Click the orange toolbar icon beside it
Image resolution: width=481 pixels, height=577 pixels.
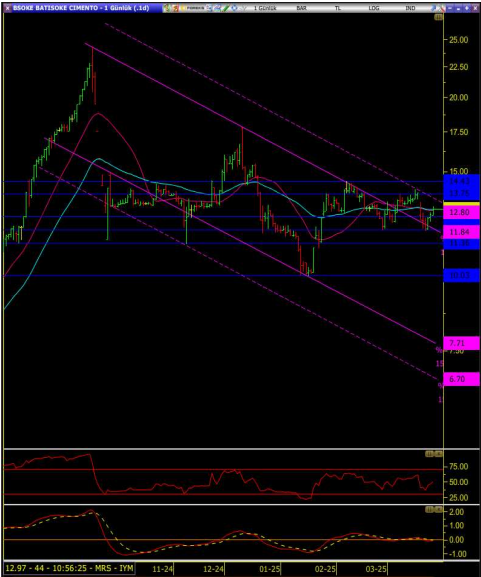pos(176,8)
